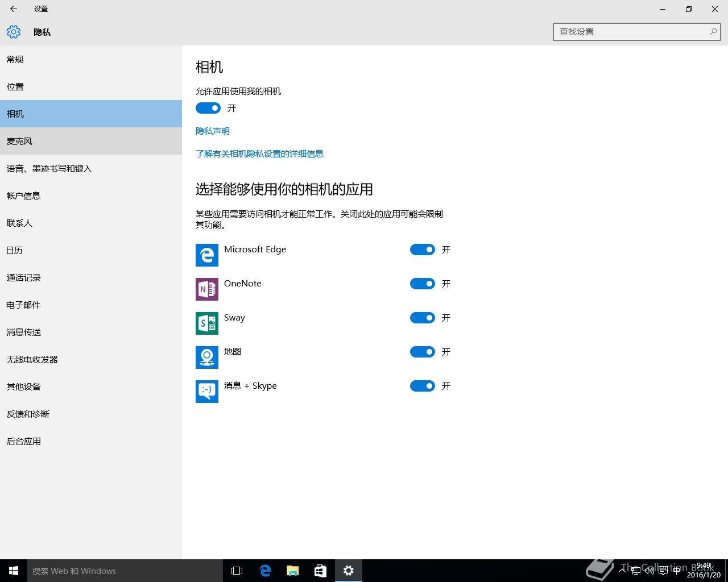
Task: Click the 搜索 Web 和 Windows search box
Action: pos(125,571)
